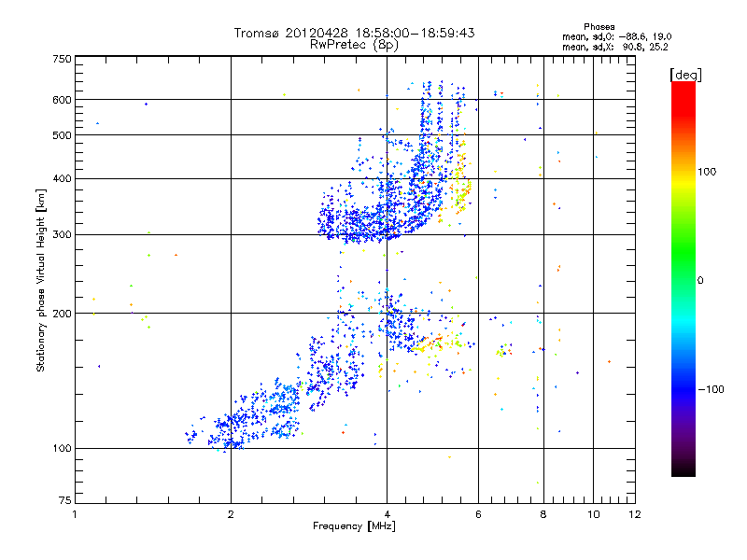
Task: Click the x-axis '10' tick label
Action: (x=594, y=514)
